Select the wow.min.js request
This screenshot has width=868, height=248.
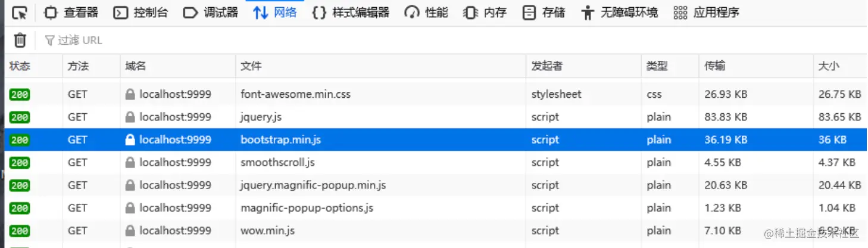click(x=435, y=230)
